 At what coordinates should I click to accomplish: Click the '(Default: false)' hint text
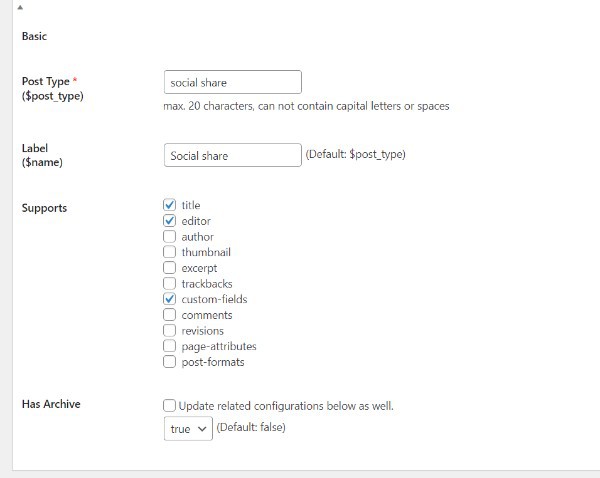pos(251,427)
